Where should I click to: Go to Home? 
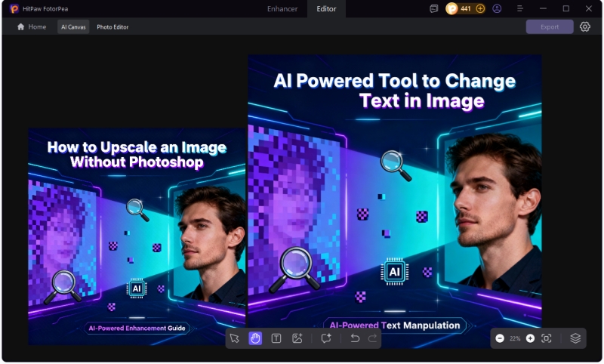pyautogui.click(x=32, y=26)
